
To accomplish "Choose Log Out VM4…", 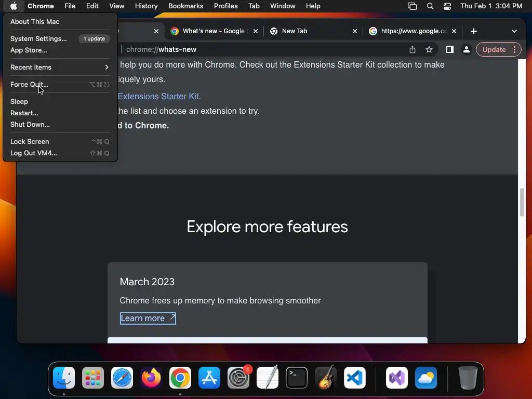I will pos(60,153).
